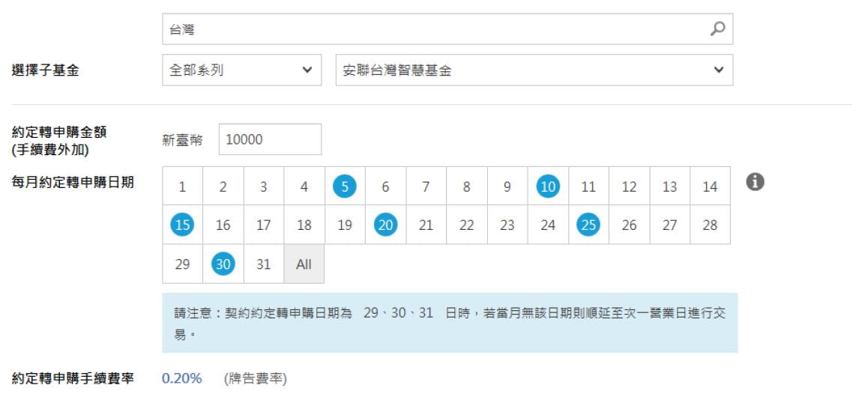This screenshot has width=868, height=397.
Task: Select day 16 in the date grid
Action: [x=223, y=225]
